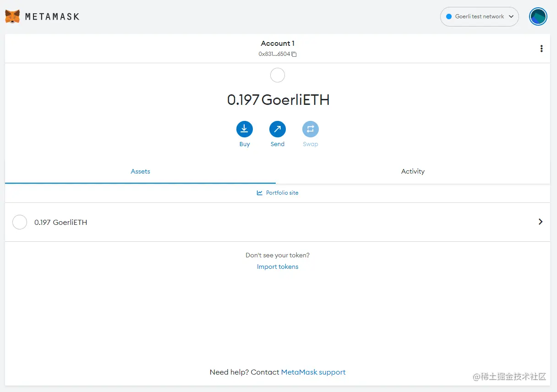This screenshot has height=392, width=557.
Task: Click the Send arrow icon
Action: coord(278,129)
